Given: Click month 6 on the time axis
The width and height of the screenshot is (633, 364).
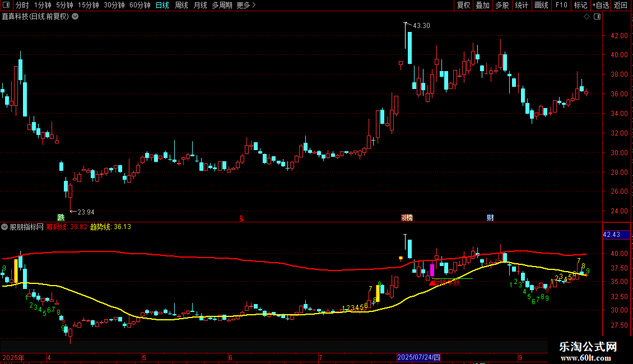Looking at the screenshot, I should click(230, 357).
